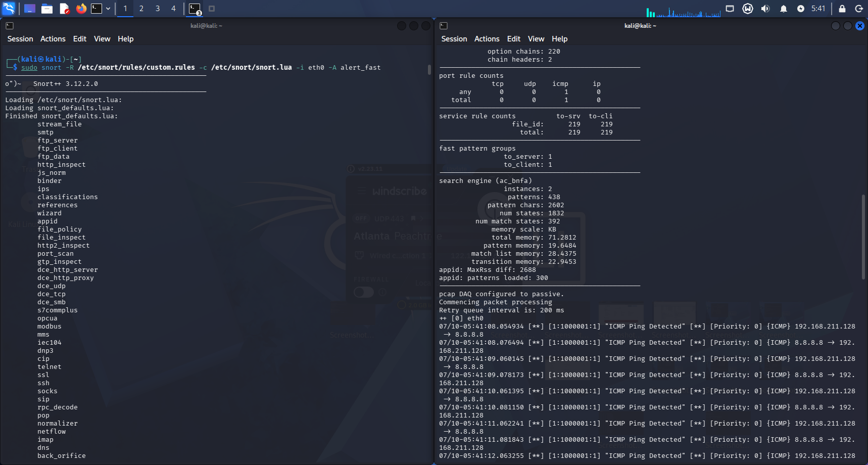Image resolution: width=868 pixels, height=465 pixels.
Task: Switch to workspace 2
Action: click(141, 9)
